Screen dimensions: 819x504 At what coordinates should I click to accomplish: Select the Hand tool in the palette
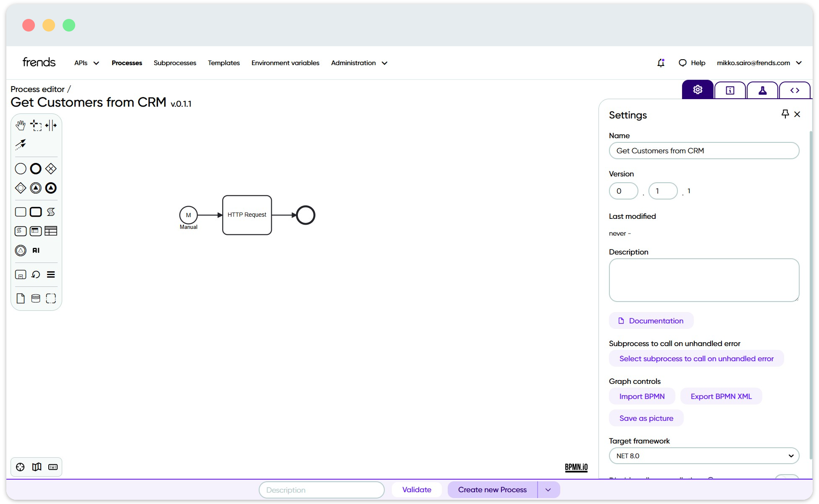tap(21, 125)
